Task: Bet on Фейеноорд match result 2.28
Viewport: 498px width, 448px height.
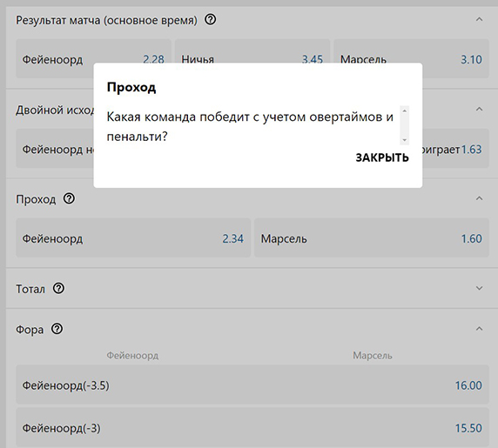Action: (93, 58)
